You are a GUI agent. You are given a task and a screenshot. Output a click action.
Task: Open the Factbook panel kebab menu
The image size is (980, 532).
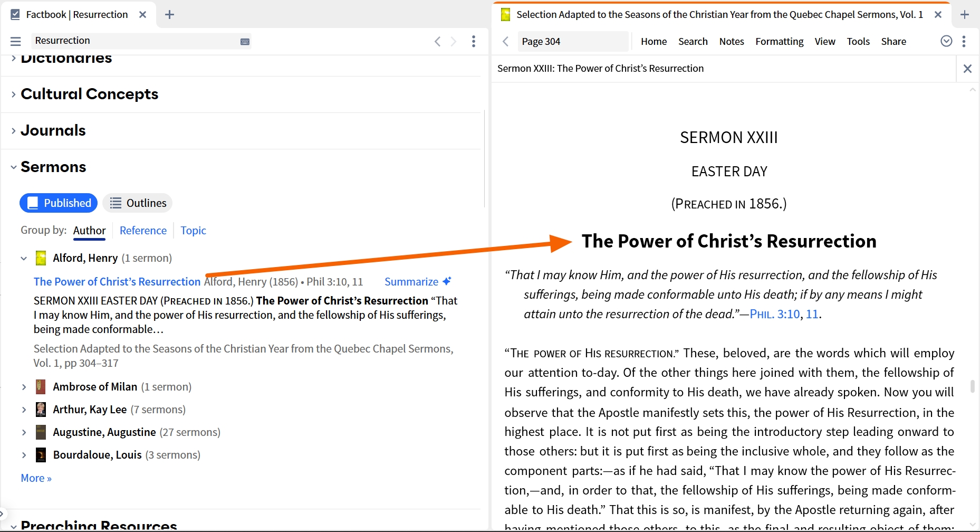[474, 41]
